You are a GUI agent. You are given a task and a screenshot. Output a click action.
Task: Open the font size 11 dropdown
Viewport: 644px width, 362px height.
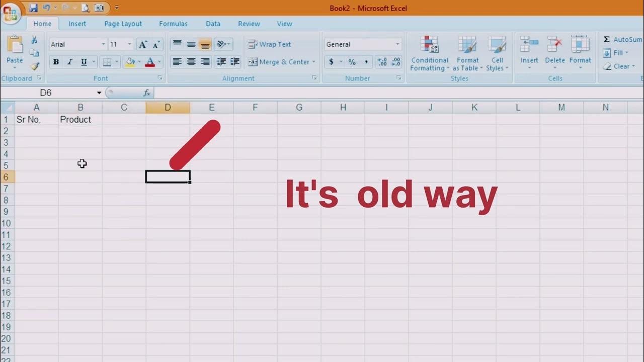click(129, 44)
